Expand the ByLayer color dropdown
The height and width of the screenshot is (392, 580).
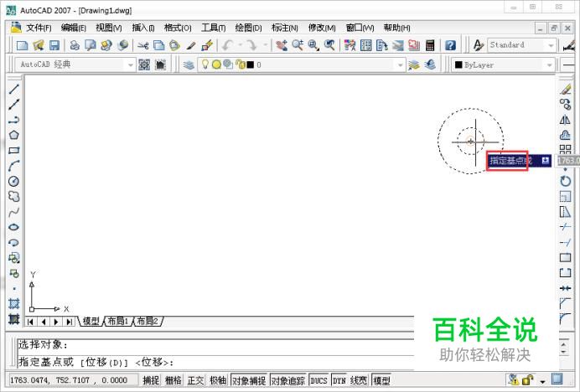(549, 65)
